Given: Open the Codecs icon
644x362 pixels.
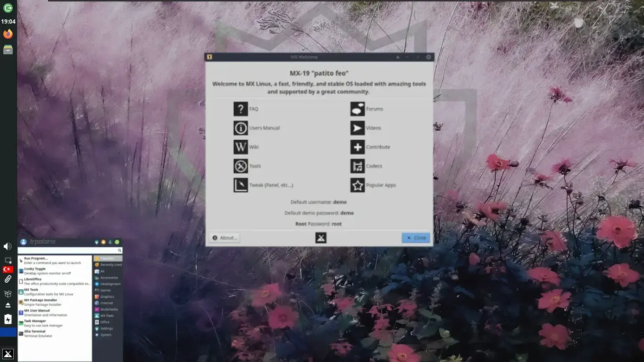Looking at the screenshot, I should [x=358, y=166].
